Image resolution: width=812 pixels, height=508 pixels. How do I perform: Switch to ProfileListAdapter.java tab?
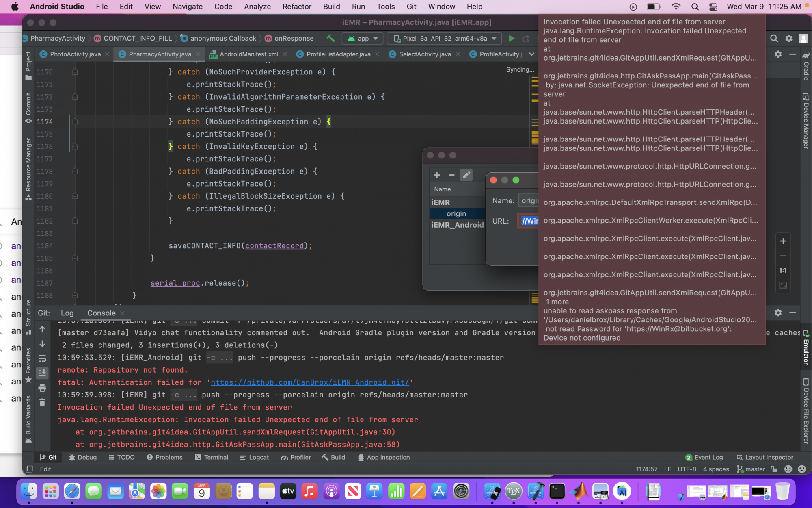click(x=338, y=54)
